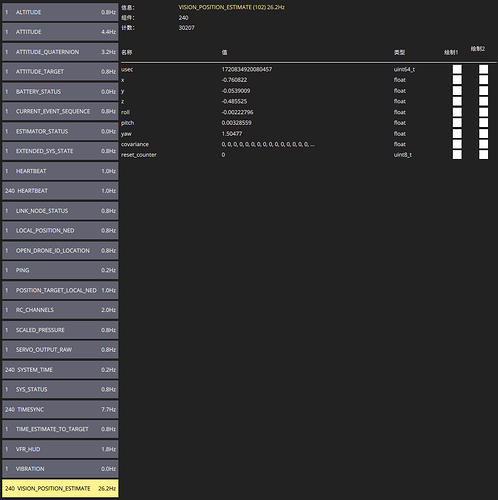Open the POSITION_TARGET_LOCAL_NED message

[60, 290]
